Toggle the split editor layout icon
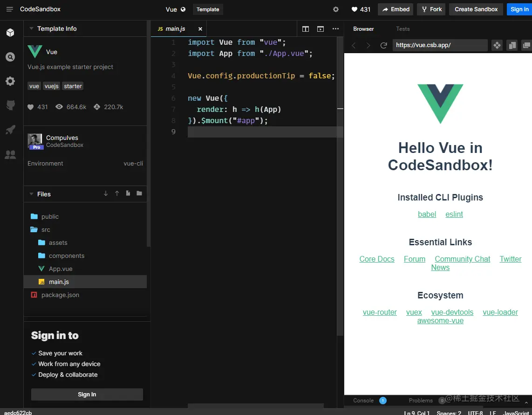Screen dimensions: 532x415 [x=305, y=29]
